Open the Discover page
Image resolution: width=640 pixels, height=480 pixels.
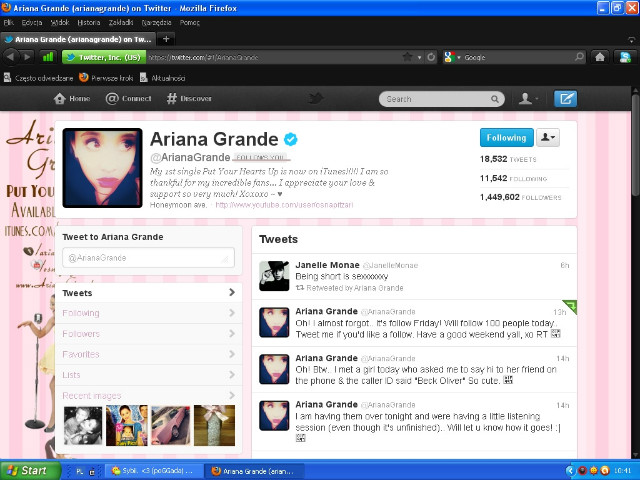tap(189, 98)
